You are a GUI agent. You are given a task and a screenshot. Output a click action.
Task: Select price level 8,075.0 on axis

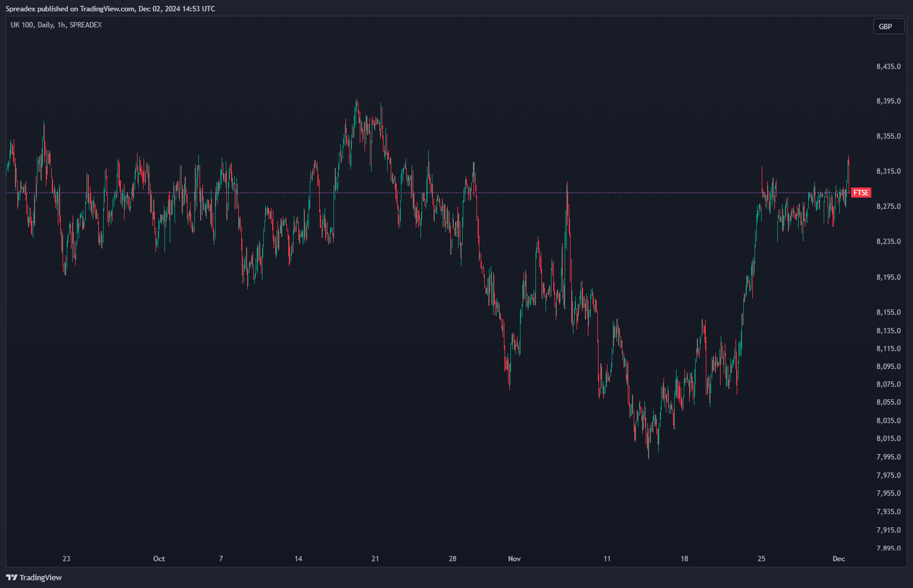(889, 384)
